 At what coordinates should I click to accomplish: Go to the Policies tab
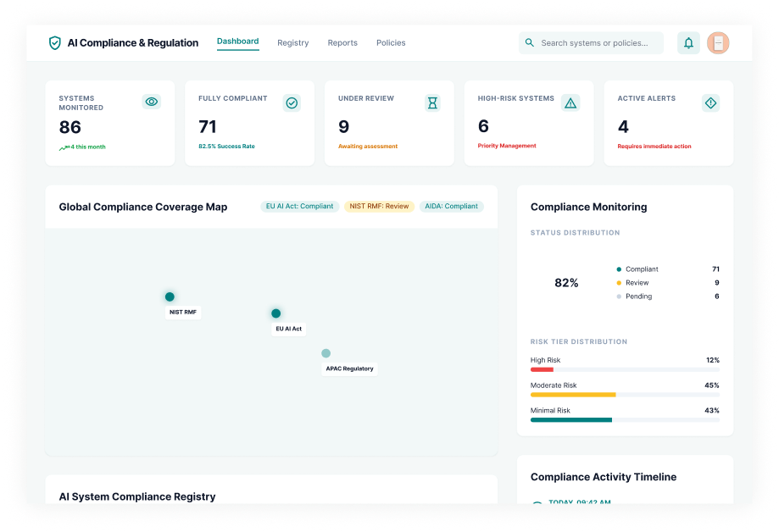(391, 43)
